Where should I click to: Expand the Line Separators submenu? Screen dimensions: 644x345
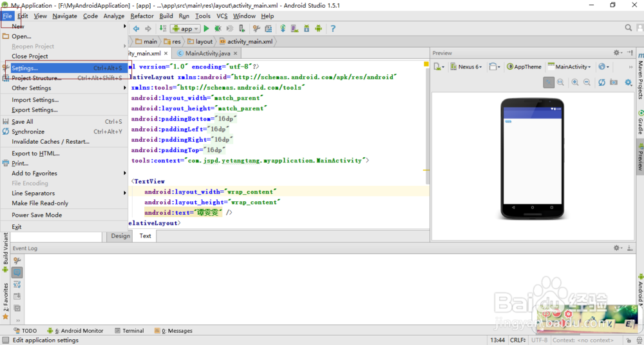[64, 193]
